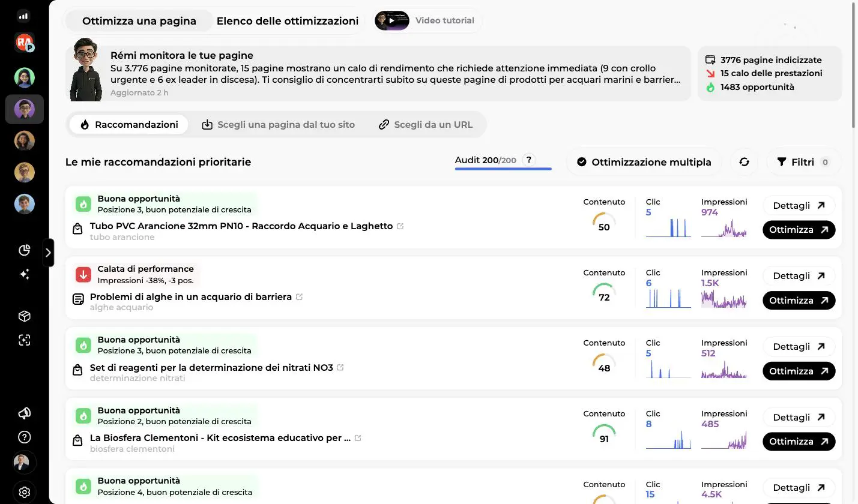Click the content score gauge showing 91
The height and width of the screenshot is (504, 858).
click(604, 434)
